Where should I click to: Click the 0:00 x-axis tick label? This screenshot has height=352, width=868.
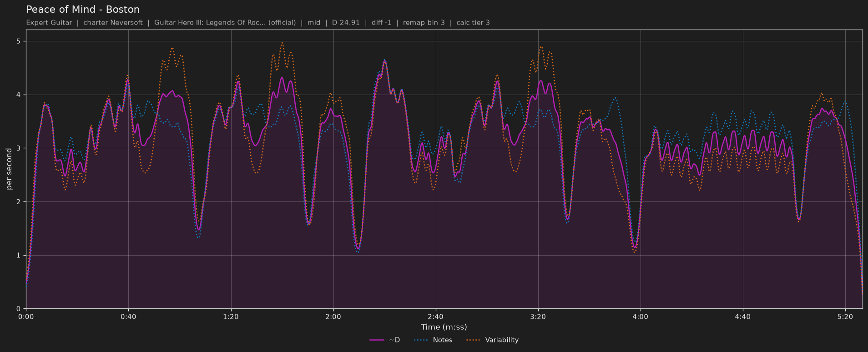26,317
